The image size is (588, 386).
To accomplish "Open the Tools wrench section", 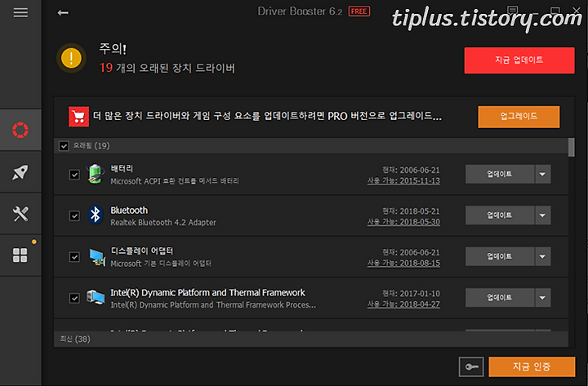I will [20, 214].
